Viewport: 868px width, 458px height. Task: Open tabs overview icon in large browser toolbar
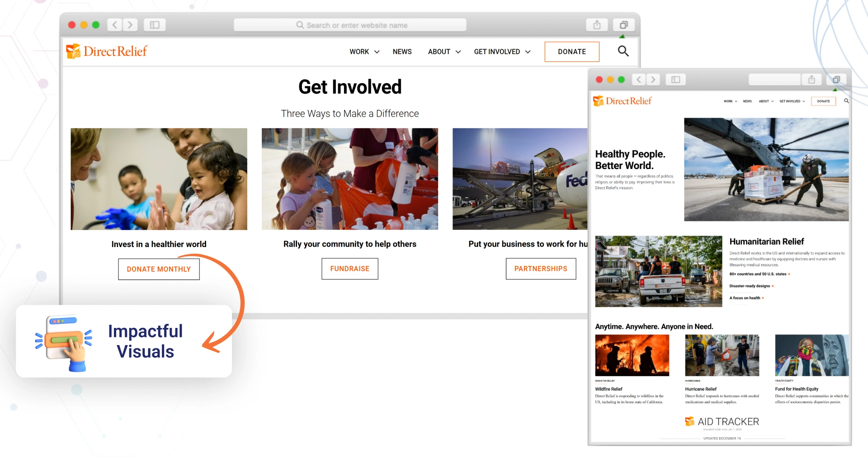click(623, 25)
